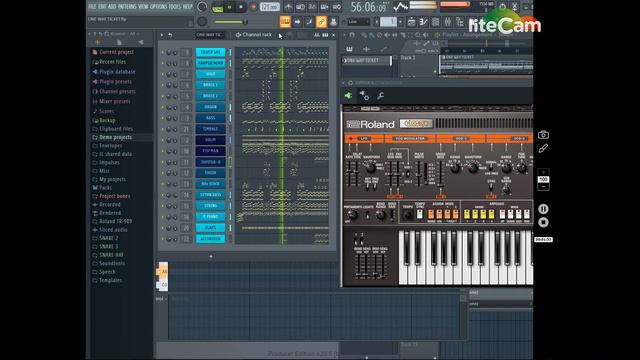
Task: Toggle overdub recording icon
Action: click(325, 7)
